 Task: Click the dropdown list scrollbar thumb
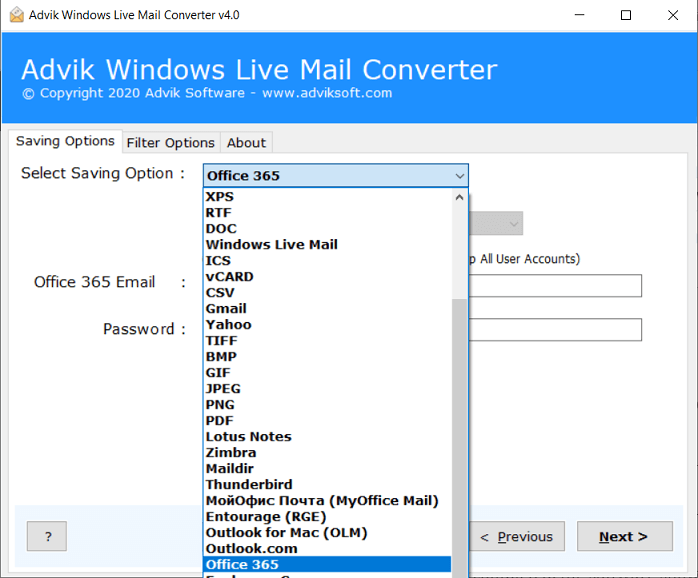pos(459,438)
